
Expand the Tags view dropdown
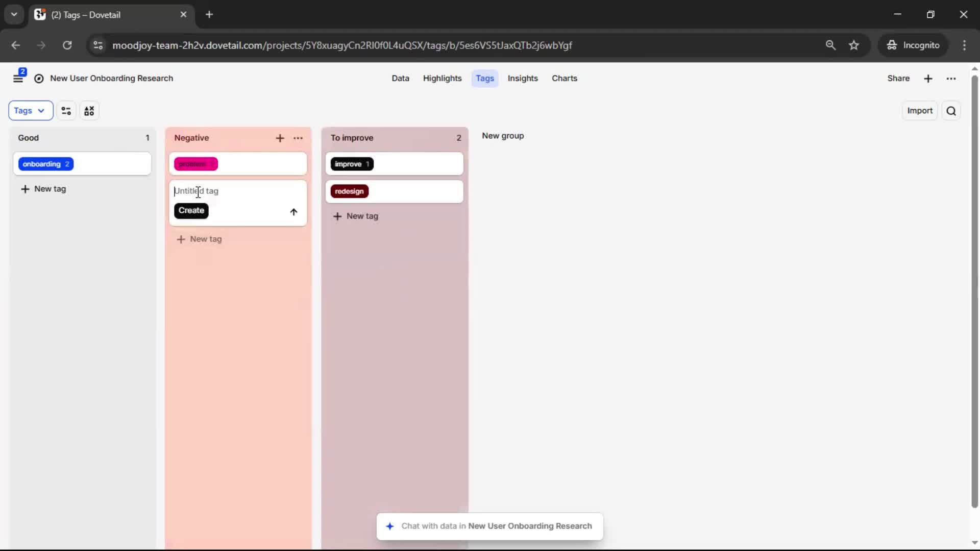pos(30,111)
